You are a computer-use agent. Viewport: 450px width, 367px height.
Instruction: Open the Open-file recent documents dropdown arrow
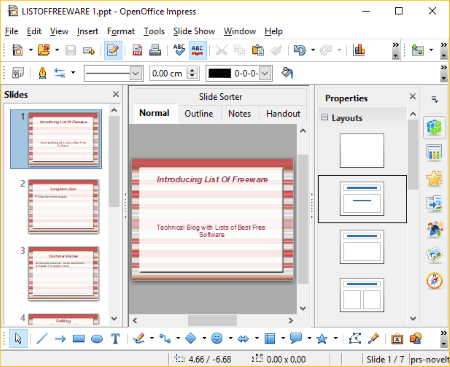[x=57, y=50]
